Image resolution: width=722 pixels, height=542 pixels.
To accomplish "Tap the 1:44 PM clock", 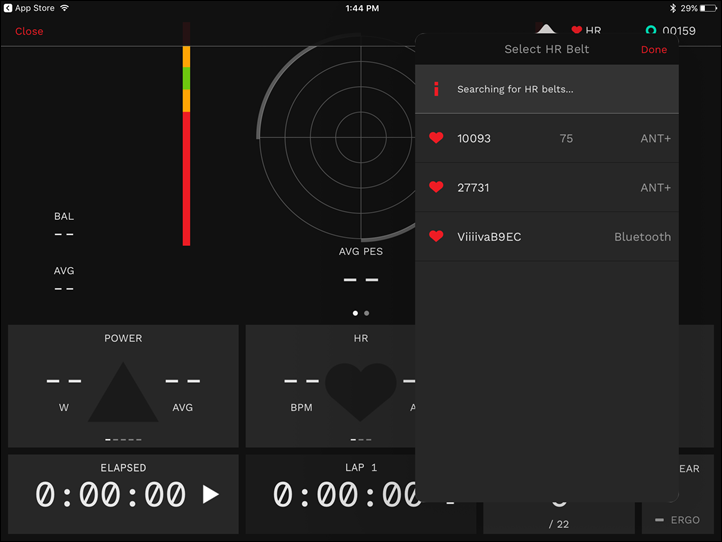I will 362,8.
